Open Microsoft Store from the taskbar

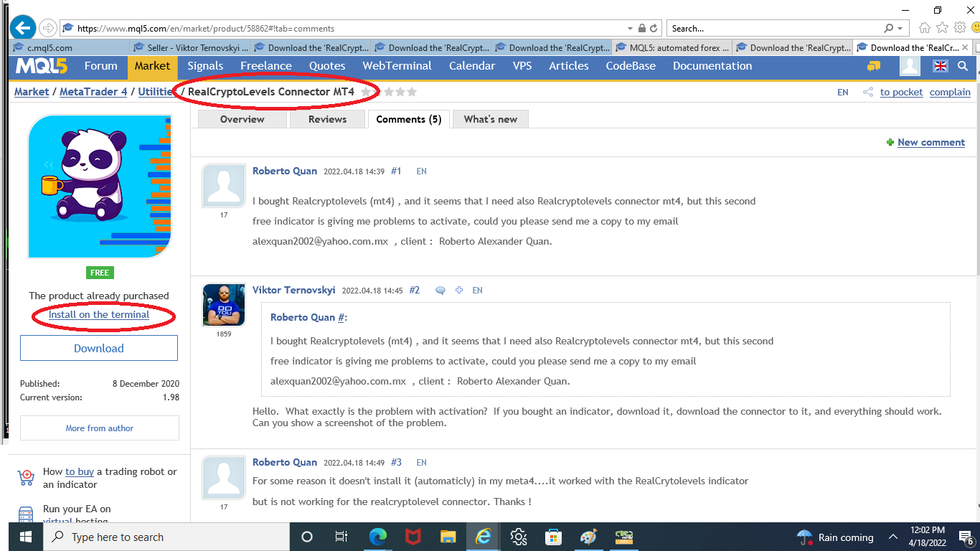coord(553,537)
